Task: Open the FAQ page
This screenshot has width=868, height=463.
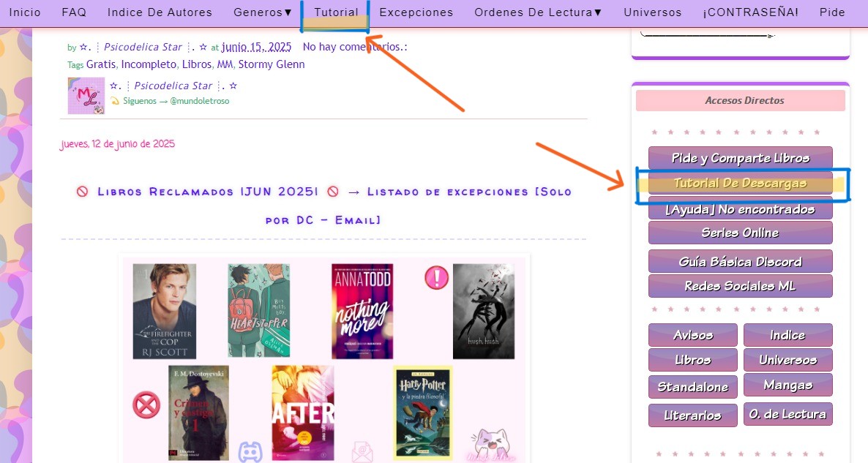Action: [74, 12]
